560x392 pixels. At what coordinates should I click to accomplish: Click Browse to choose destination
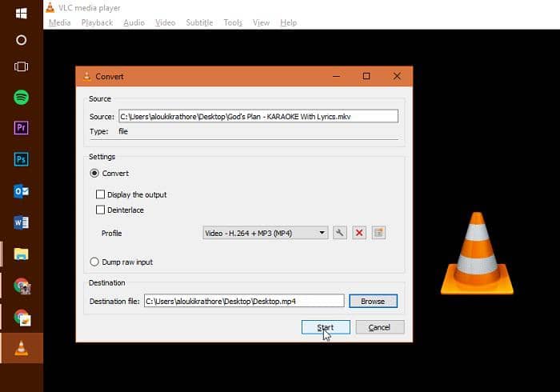[x=373, y=302]
